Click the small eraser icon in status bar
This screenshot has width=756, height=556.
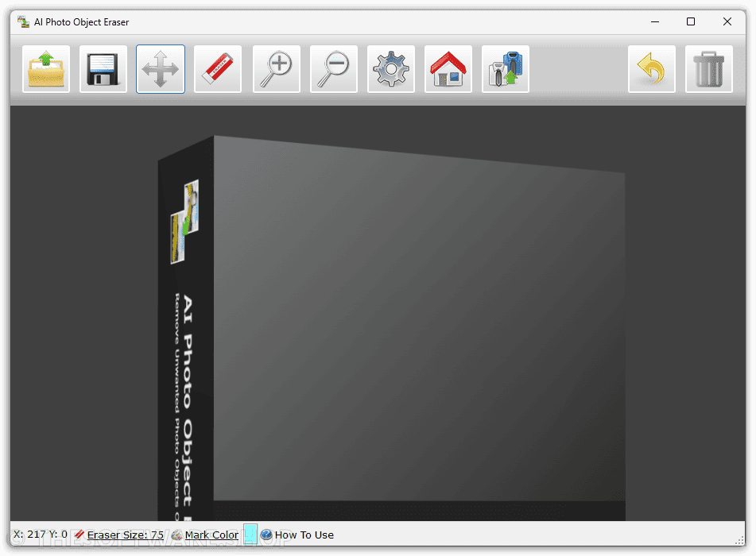click(79, 535)
